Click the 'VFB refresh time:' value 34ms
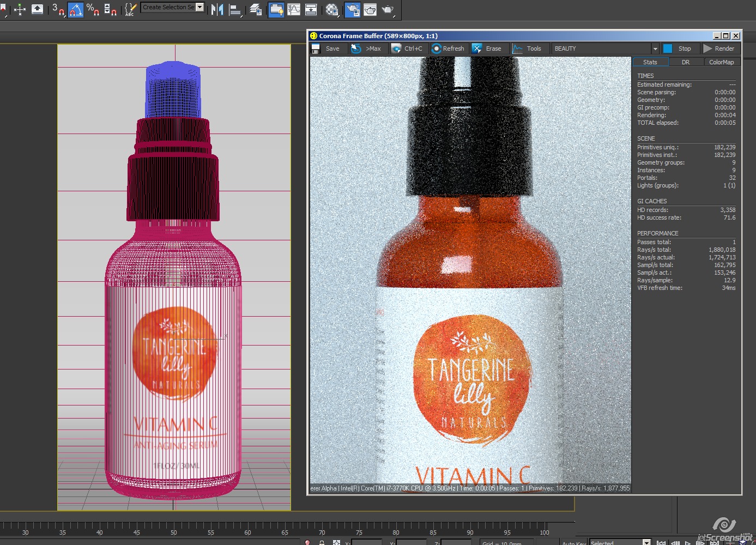Screen dimensions: 756x545 (729, 288)
